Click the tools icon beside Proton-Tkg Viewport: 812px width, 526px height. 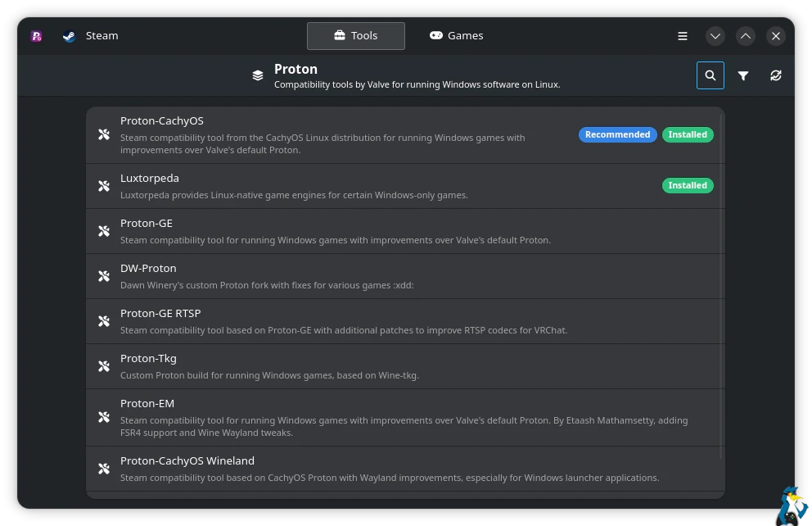[104, 366]
